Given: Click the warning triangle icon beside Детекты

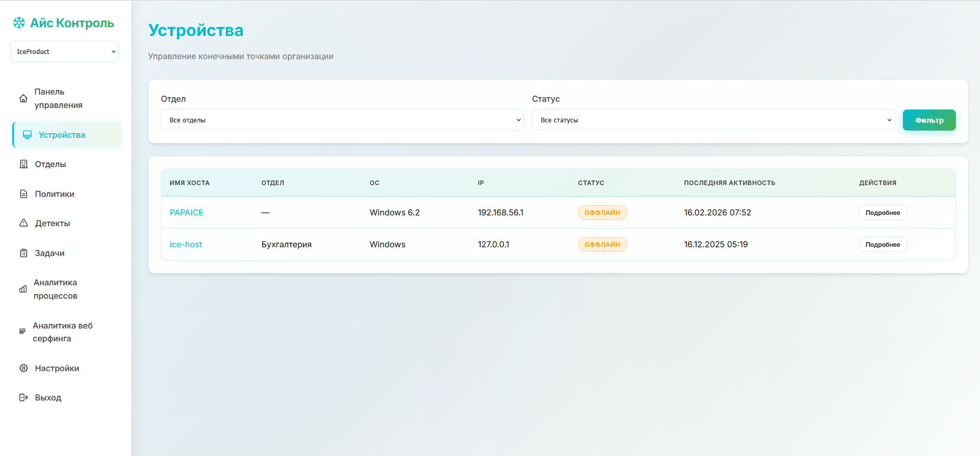Looking at the screenshot, I should 24,223.
